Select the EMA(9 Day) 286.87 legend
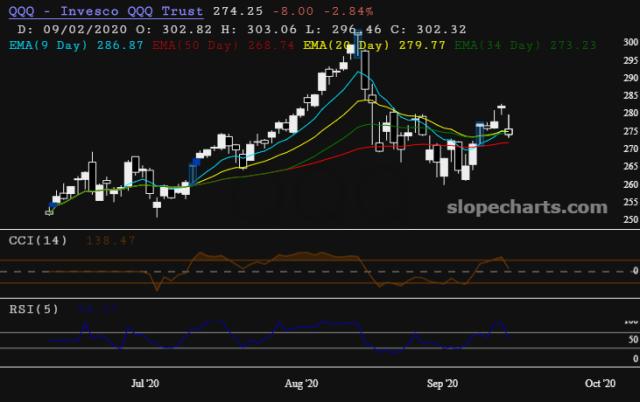 (x=76, y=45)
